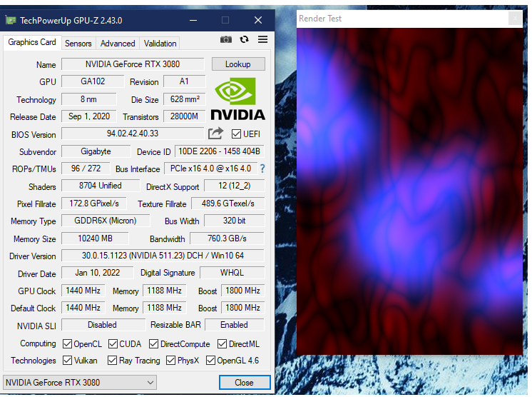Click the GPU Clock row Boost 1800 MHz
Viewport: 532px width, 397px height.
242,291
